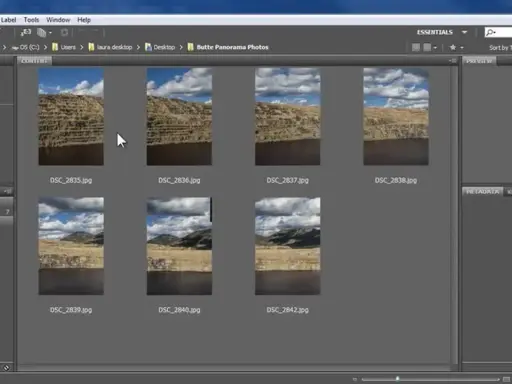
Task: Select the Metadata panel tab
Action: click(482, 192)
